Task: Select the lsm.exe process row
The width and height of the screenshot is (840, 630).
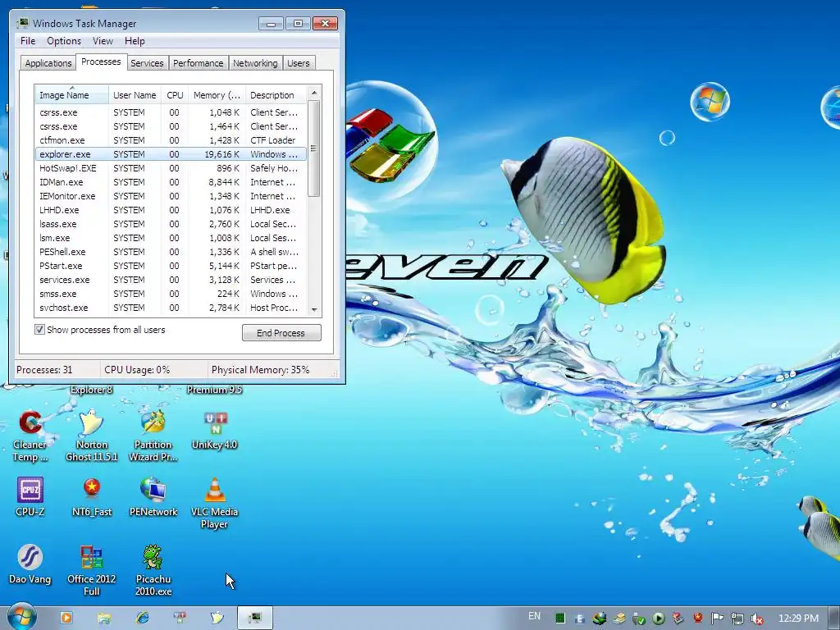Action: click(171, 238)
